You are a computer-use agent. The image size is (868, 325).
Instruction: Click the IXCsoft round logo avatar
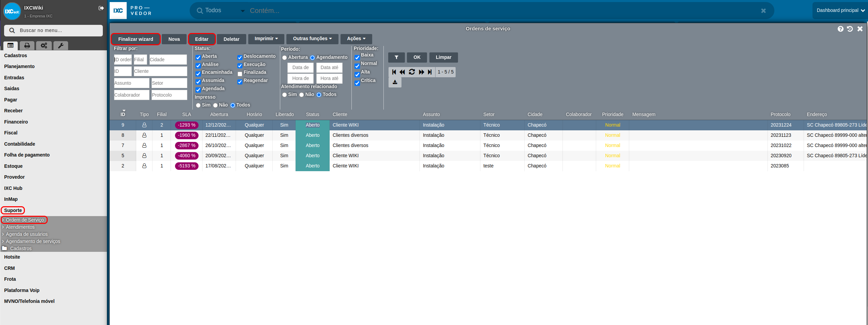click(12, 11)
